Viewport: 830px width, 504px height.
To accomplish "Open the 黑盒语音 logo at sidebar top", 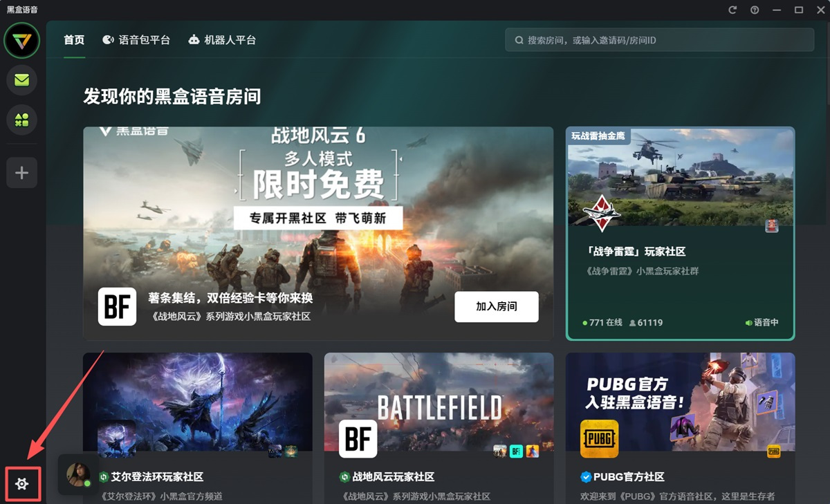I will coord(21,40).
